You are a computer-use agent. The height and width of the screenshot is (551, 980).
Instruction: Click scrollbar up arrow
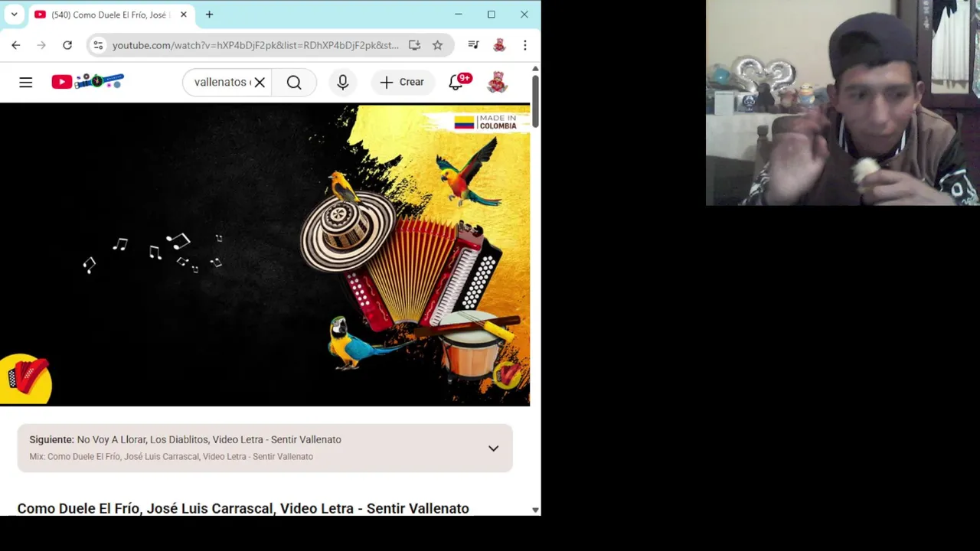[x=535, y=69]
